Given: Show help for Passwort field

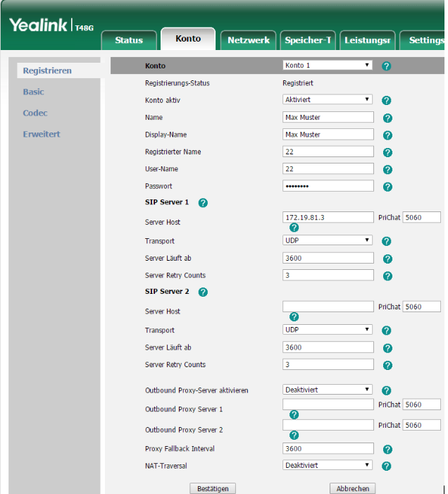Looking at the screenshot, I should pos(387,187).
